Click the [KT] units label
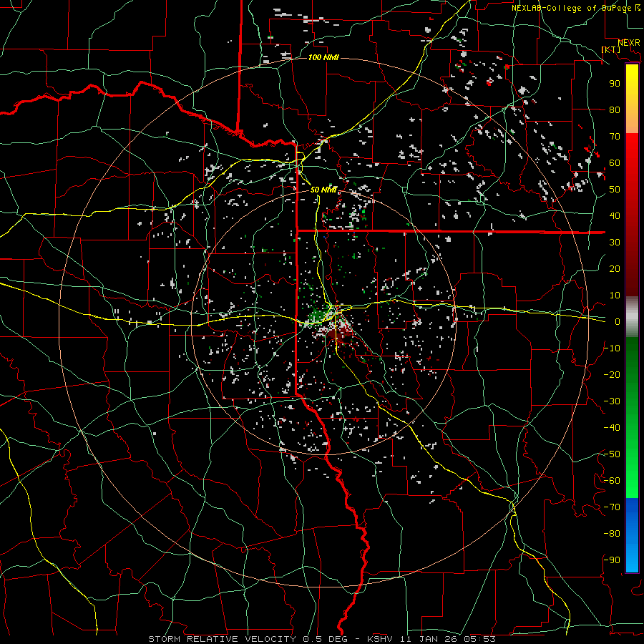The width and height of the screenshot is (644, 644). click(x=611, y=49)
